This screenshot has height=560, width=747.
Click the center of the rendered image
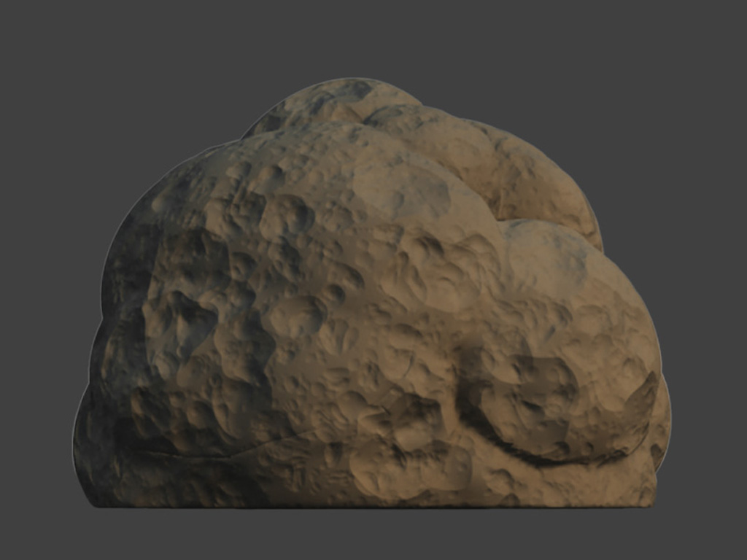click(x=373, y=280)
